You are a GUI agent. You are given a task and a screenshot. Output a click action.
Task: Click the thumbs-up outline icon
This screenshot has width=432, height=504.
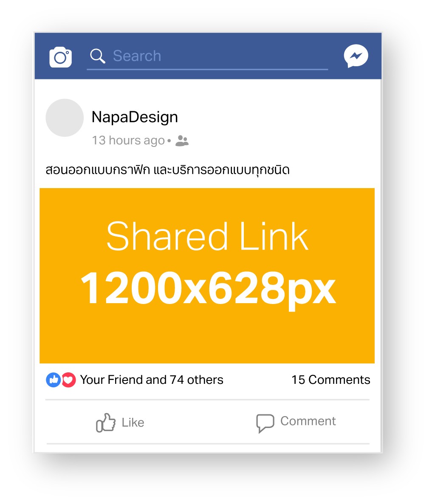click(x=105, y=422)
